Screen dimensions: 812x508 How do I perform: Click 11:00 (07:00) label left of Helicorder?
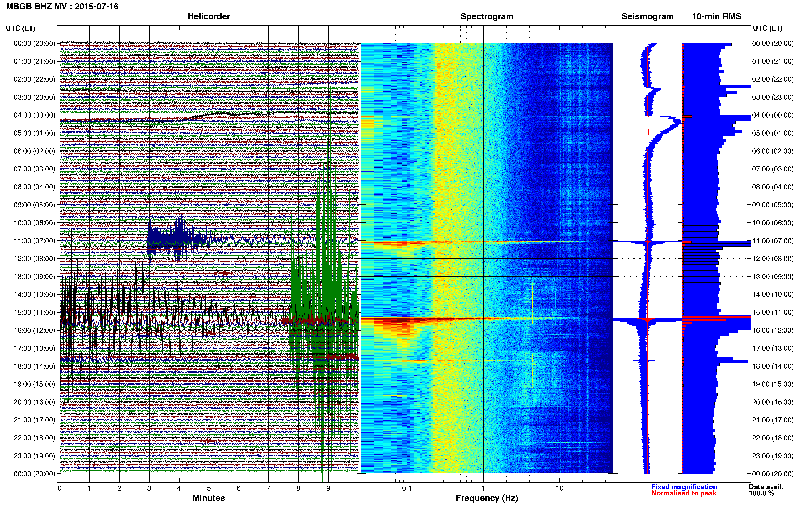[34, 241]
